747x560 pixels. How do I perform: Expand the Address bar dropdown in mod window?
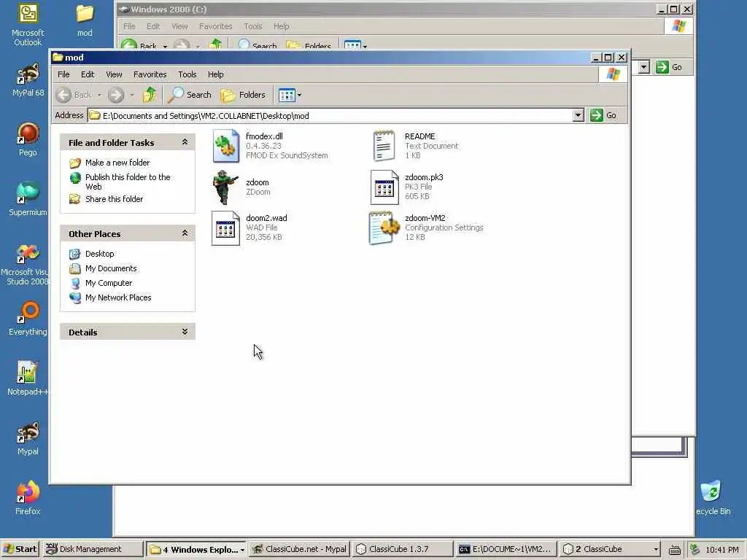pos(578,115)
